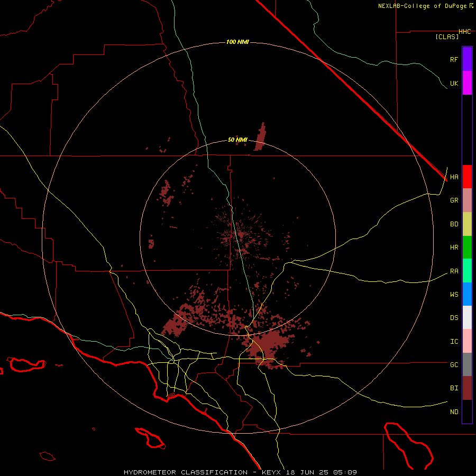Viewport: 476px width, 476px height.
Task: Click the "BD" legend label
Action: pos(454,224)
